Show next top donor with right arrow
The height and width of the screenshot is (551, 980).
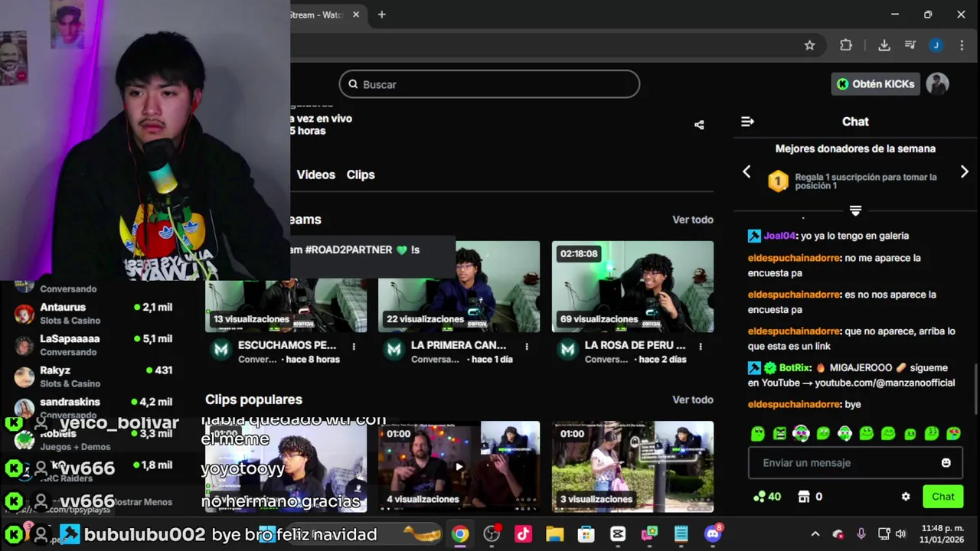[x=964, y=172]
